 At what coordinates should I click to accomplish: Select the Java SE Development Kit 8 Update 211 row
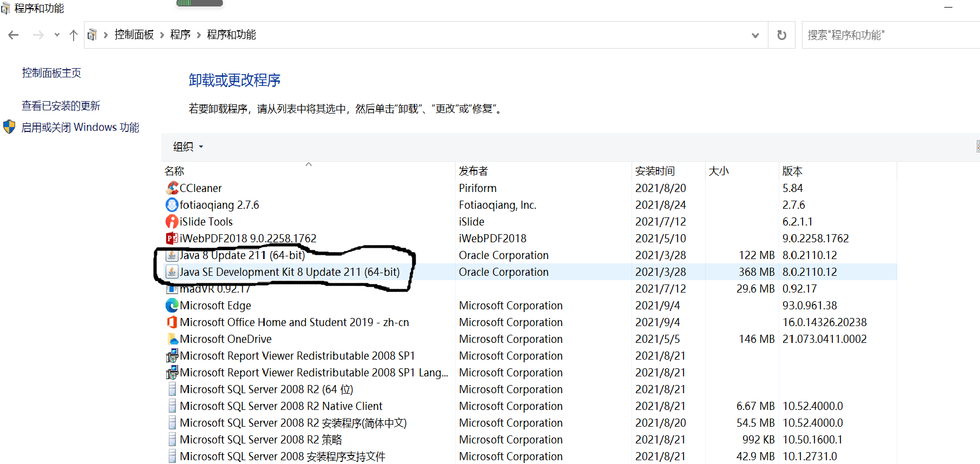tap(530, 272)
